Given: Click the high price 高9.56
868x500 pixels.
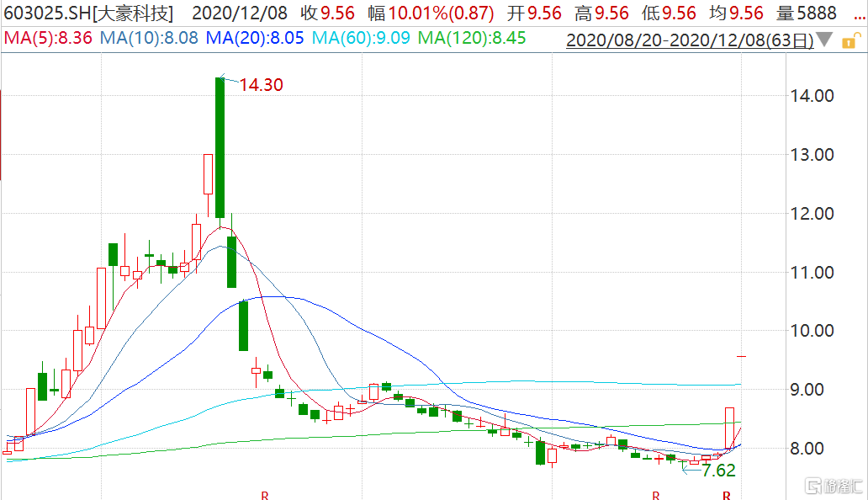Looking at the screenshot, I should [x=601, y=13].
